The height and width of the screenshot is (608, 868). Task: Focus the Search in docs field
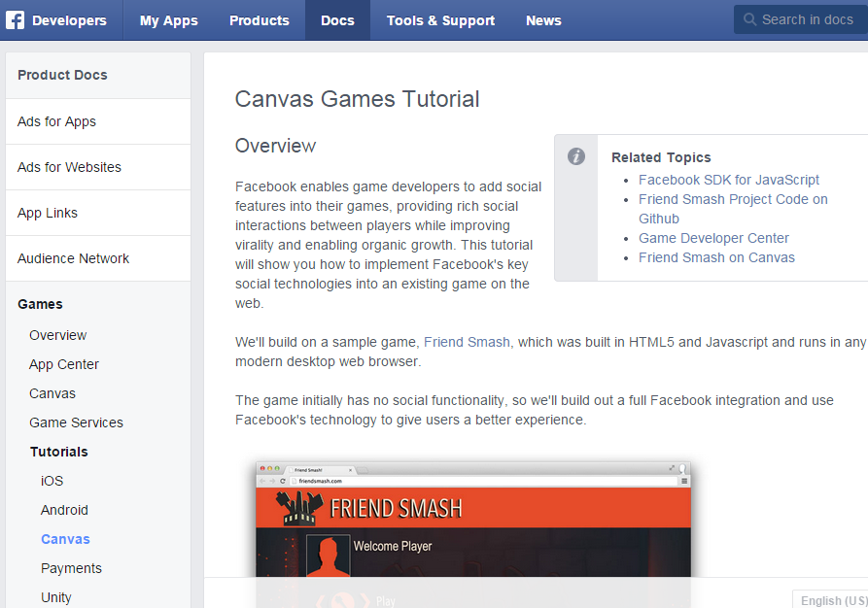coord(801,19)
